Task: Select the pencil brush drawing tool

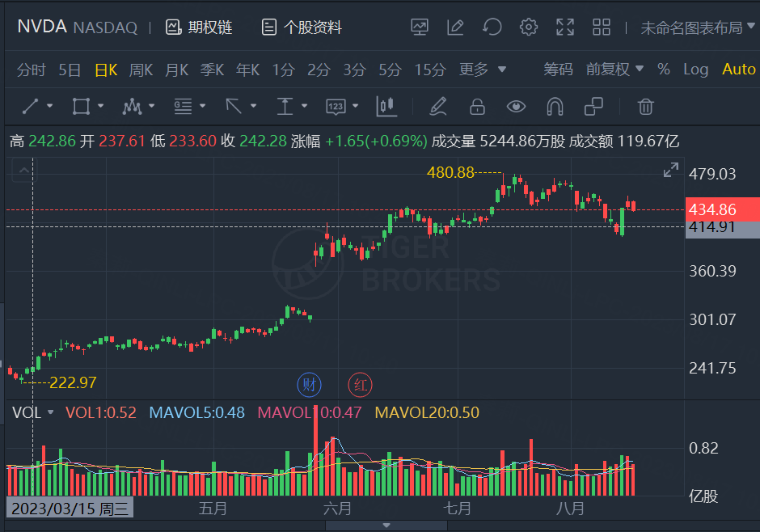Action: click(437, 106)
